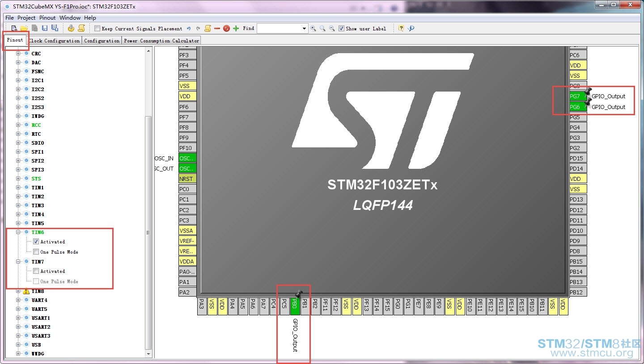644x364 pixels.
Task: Click the cube icon beside FSMC
Action: coord(26,71)
